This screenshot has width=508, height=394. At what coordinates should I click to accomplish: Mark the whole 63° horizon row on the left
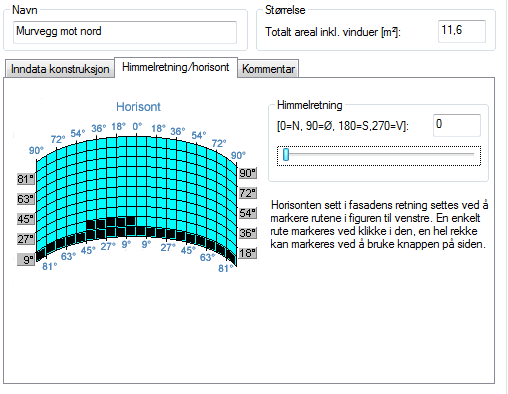[x=26, y=199]
